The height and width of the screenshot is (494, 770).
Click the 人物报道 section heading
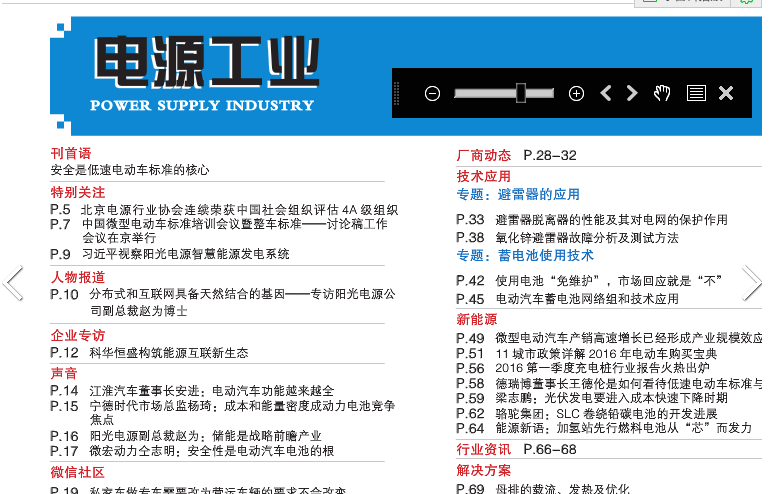[x=78, y=277]
